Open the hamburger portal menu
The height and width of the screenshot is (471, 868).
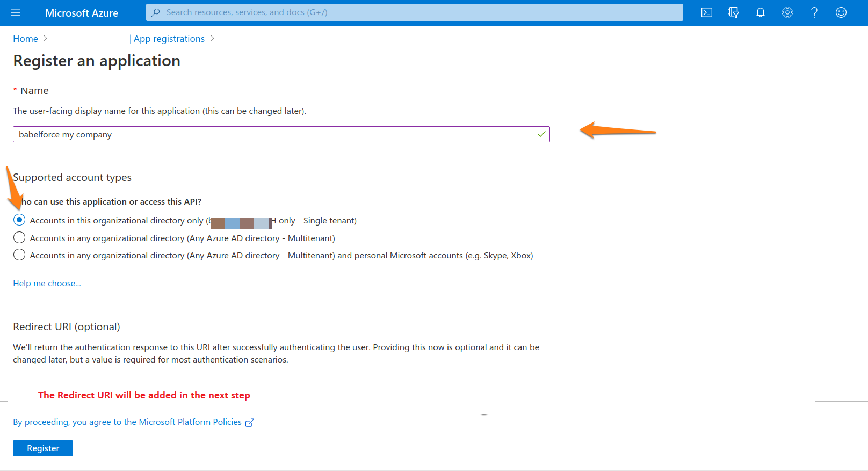(16, 12)
